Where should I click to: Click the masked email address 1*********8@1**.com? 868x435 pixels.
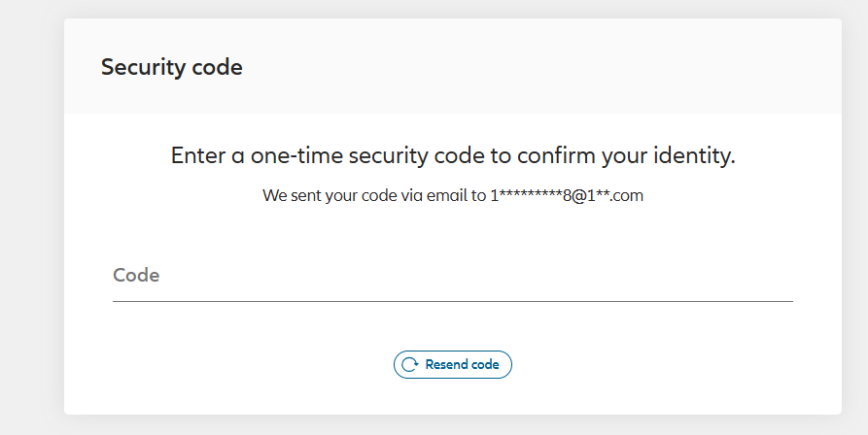pyautogui.click(x=567, y=196)
